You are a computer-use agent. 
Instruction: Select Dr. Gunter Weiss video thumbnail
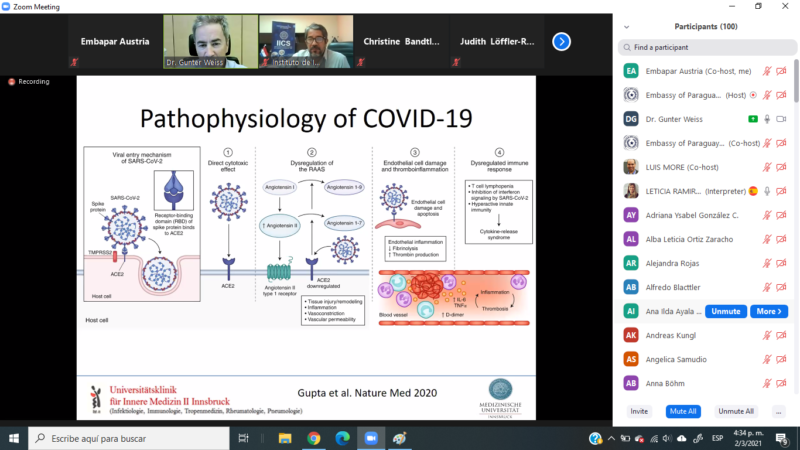210,41
